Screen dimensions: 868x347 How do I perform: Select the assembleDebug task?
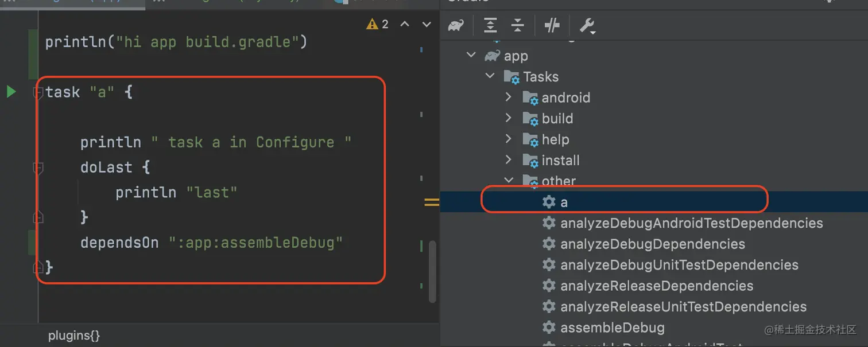(x=612, y=328)
